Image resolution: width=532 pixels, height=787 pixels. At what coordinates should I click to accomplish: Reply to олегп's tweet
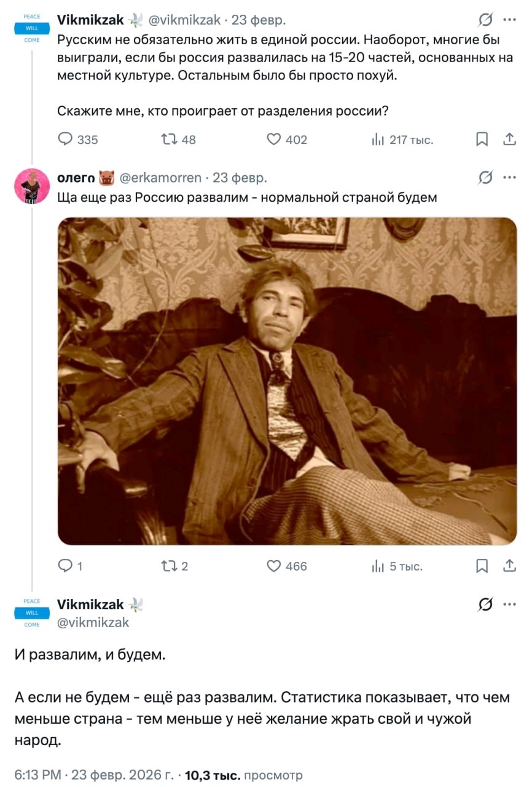coord(66,566)
